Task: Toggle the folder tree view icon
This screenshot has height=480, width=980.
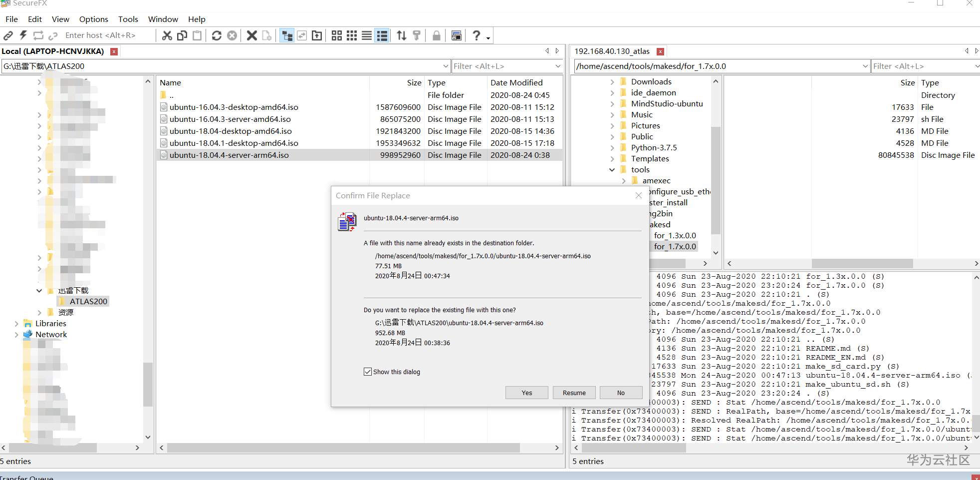Action: pyautogui.click(x=287, y=35)
